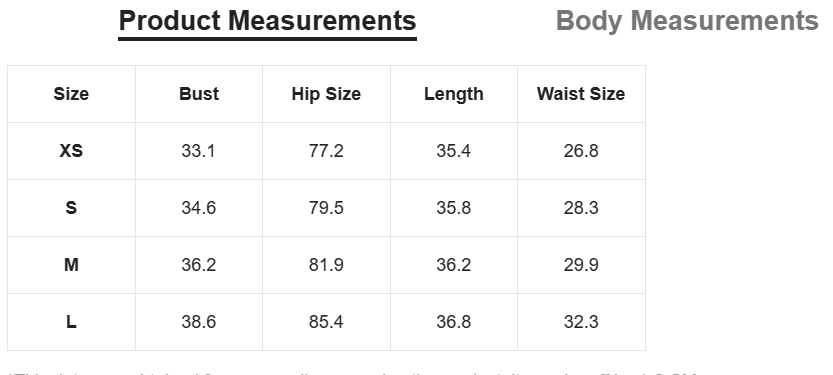
Task: Switch to Product Measurements tab
Action: pos(267,22)
